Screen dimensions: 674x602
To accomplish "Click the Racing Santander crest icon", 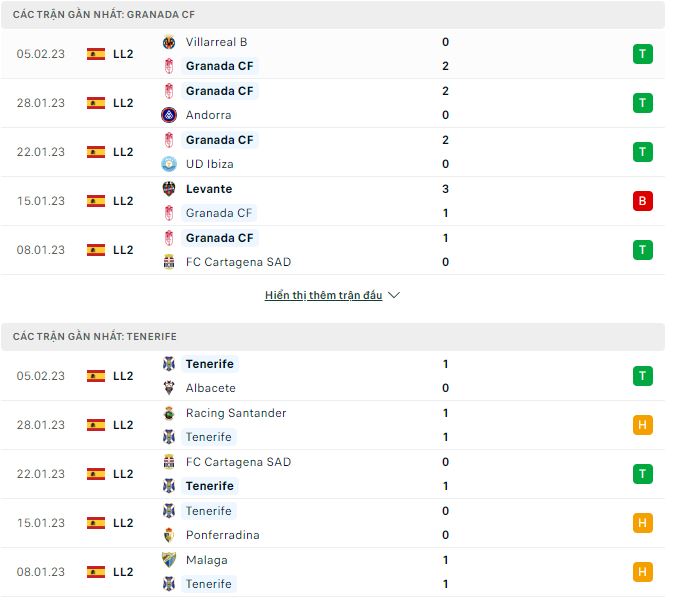I will pos(169,413).
